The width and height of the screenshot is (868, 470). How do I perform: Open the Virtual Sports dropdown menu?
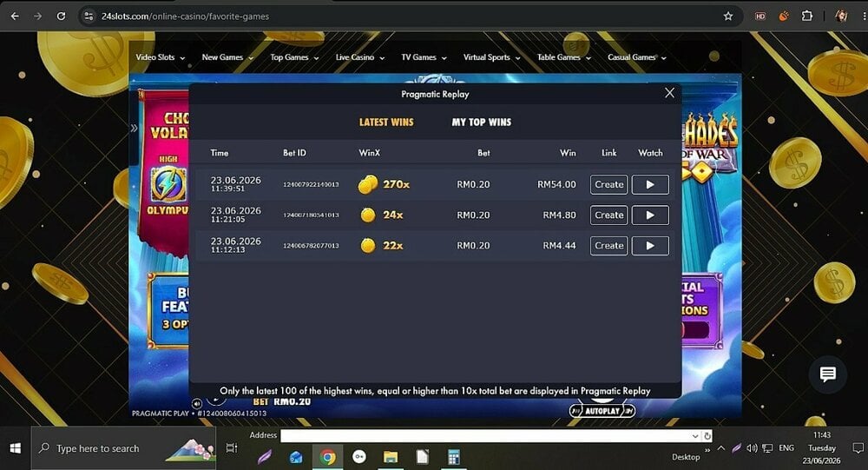click(491, 57)
